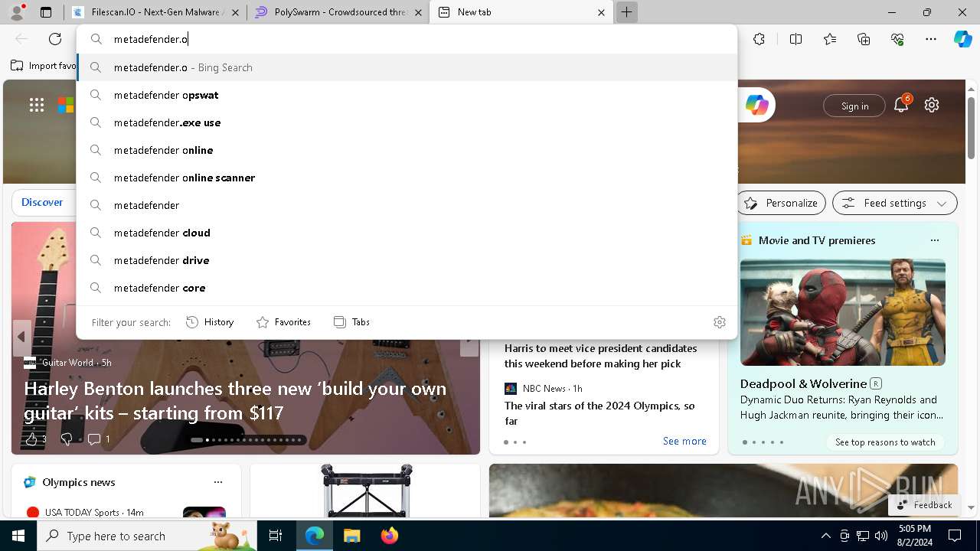This screenshot has width=980, height=551.
Task: Choose 'metadefender online' suggestion
Action: [407, 150]
